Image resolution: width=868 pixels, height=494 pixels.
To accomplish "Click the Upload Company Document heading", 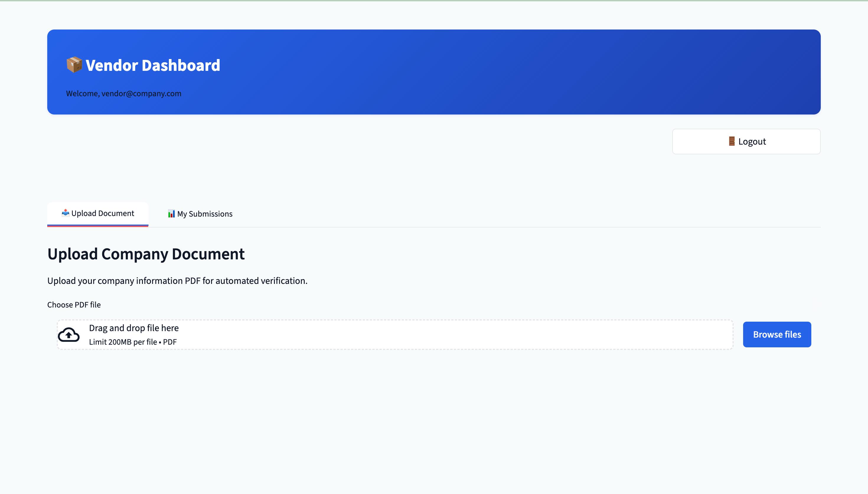I will pos(146,254).
